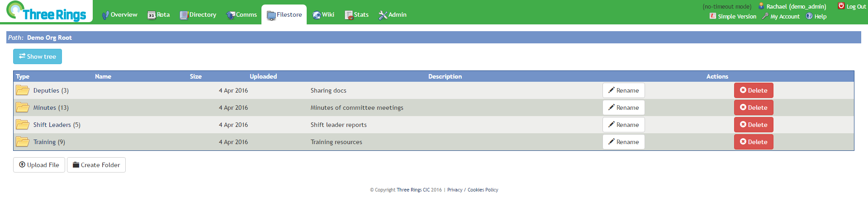Screen dimensions: 868x201
Task: Click the My Account key icon
Action: tap(765, 16)
